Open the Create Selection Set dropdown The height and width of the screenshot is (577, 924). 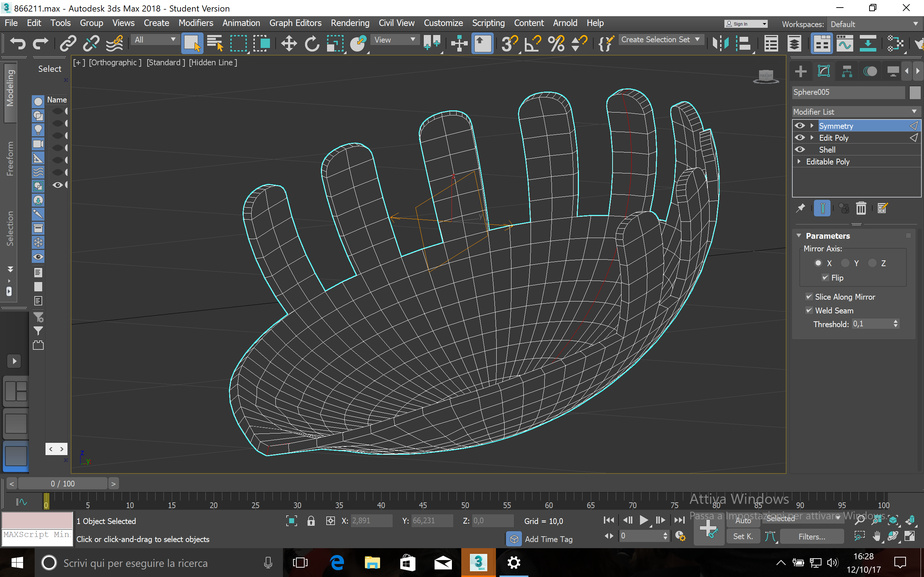(x=660, y=40)
